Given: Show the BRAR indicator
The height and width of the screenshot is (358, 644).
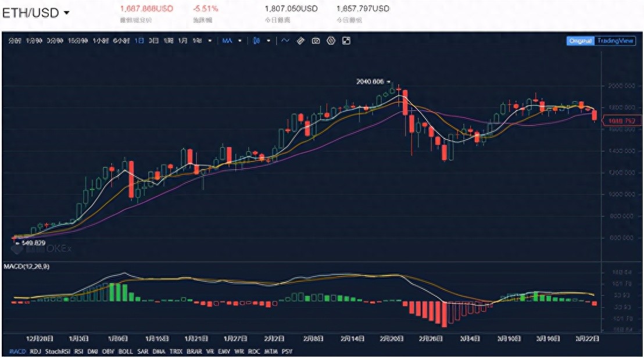Looking at the screenshot, I should 194,352.
